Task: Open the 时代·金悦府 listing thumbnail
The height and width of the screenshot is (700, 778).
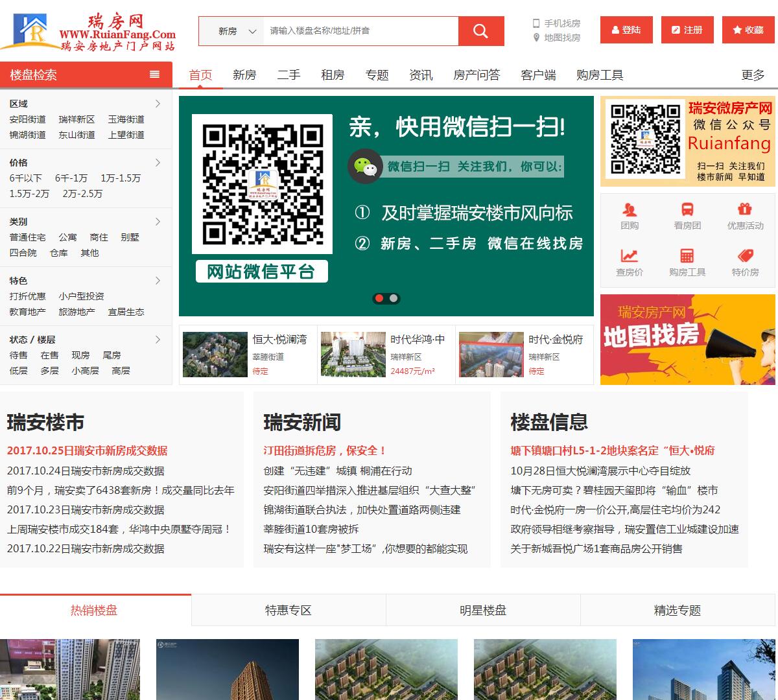Action: 491,355
